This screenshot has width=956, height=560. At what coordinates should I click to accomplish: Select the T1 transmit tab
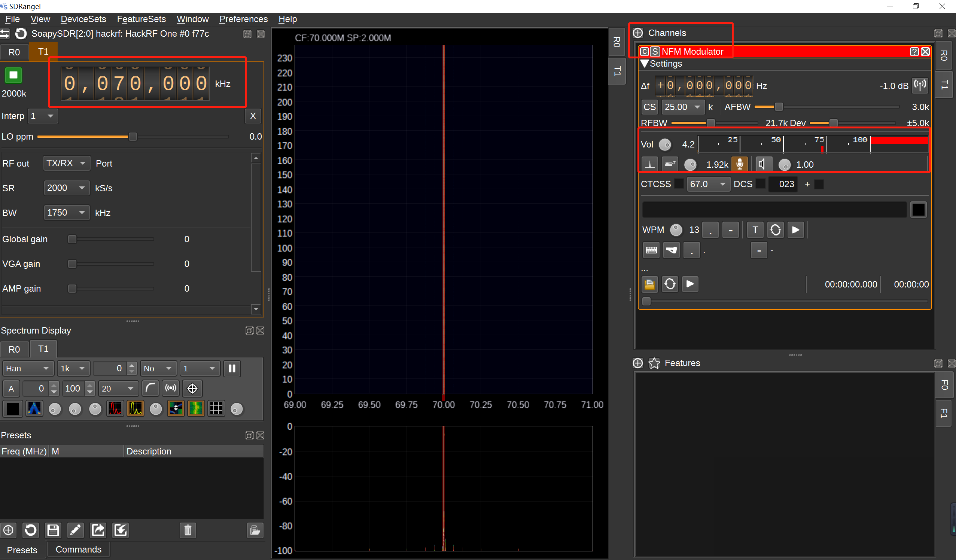[43, 50]
